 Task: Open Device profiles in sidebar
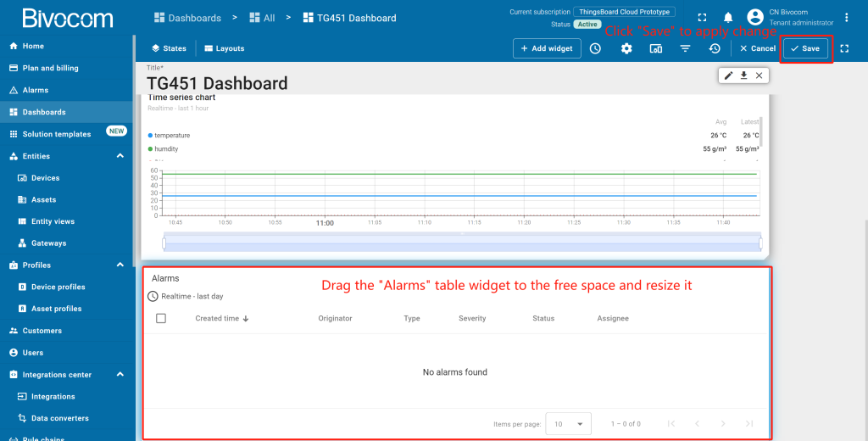pos(66,287)
